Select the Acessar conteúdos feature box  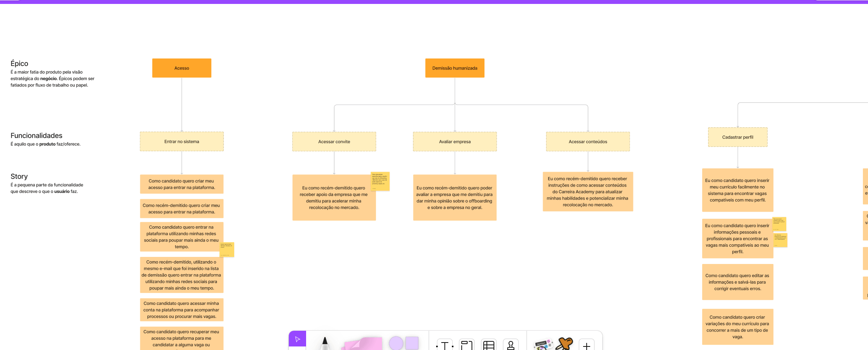point(588,141)
